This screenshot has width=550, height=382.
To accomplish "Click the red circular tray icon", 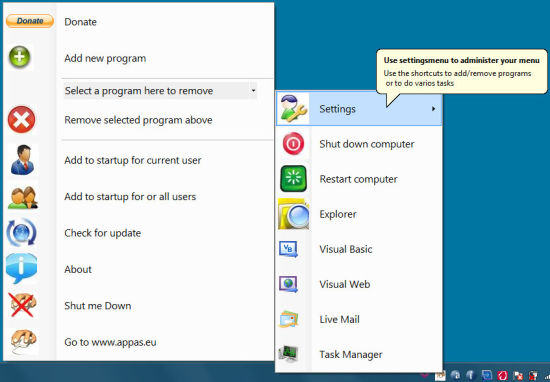I will 502,376.
